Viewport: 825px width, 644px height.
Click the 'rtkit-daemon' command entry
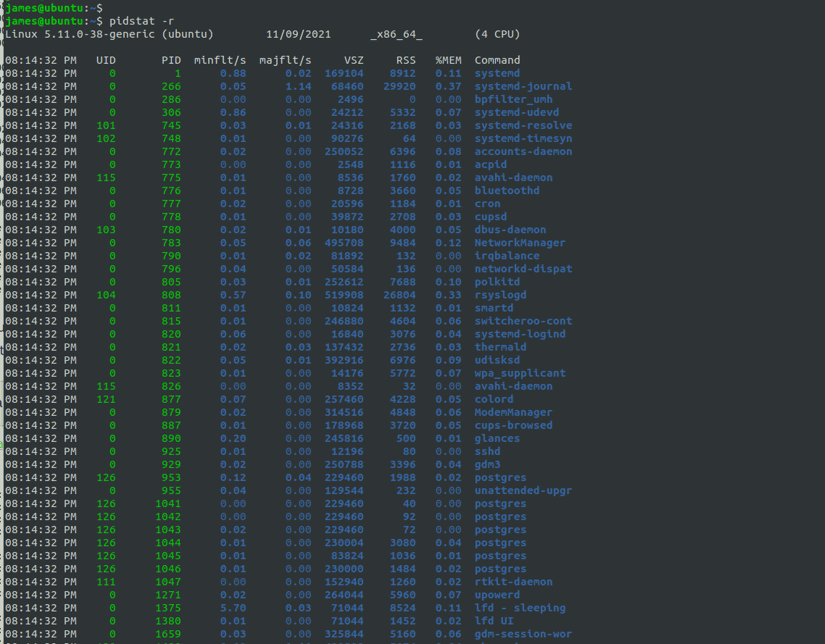click(x=513, y=582)
